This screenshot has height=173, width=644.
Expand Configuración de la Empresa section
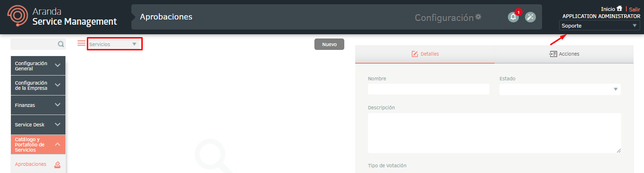(38, 85)
